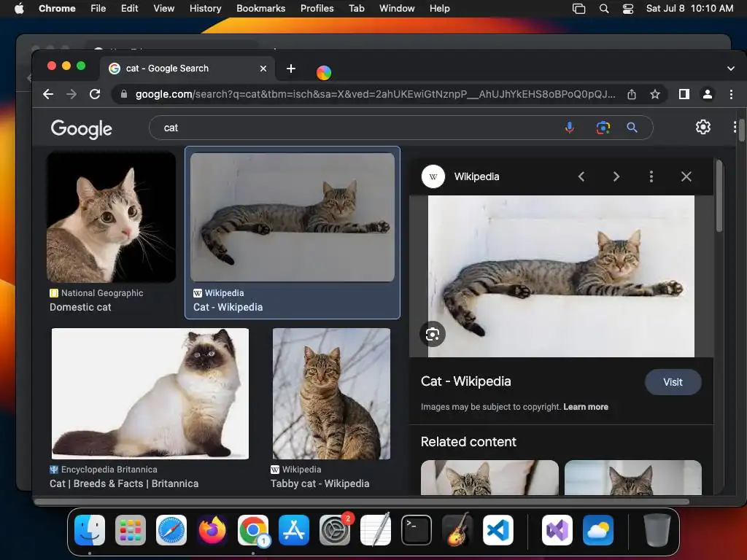Open the Apple menu
The height and width of the screenshot is (560, 747).
(x=19, y=9)
